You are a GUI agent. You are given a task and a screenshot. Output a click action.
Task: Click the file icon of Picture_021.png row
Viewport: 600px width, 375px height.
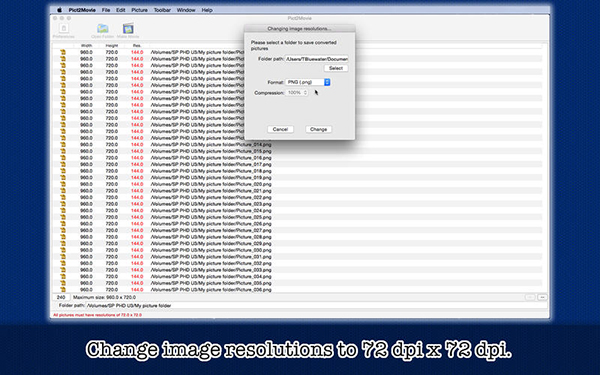tap(63, 191)
